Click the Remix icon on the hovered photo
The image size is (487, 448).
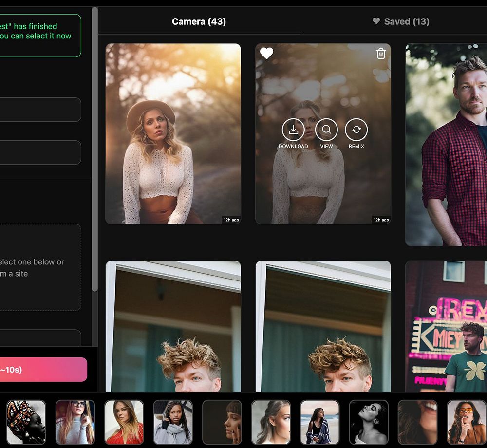(x=356, y=130)
